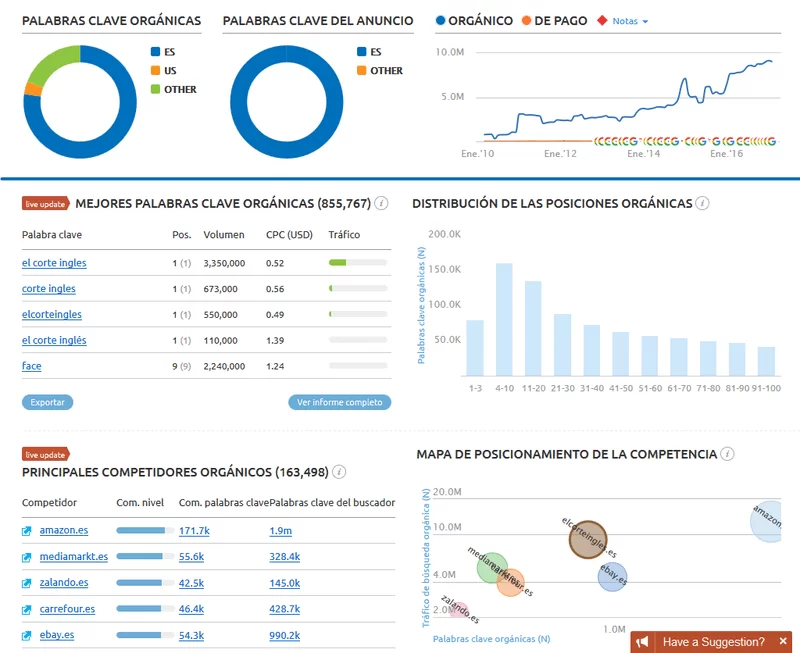Click 54.3k common keywords link

[191, 636]
